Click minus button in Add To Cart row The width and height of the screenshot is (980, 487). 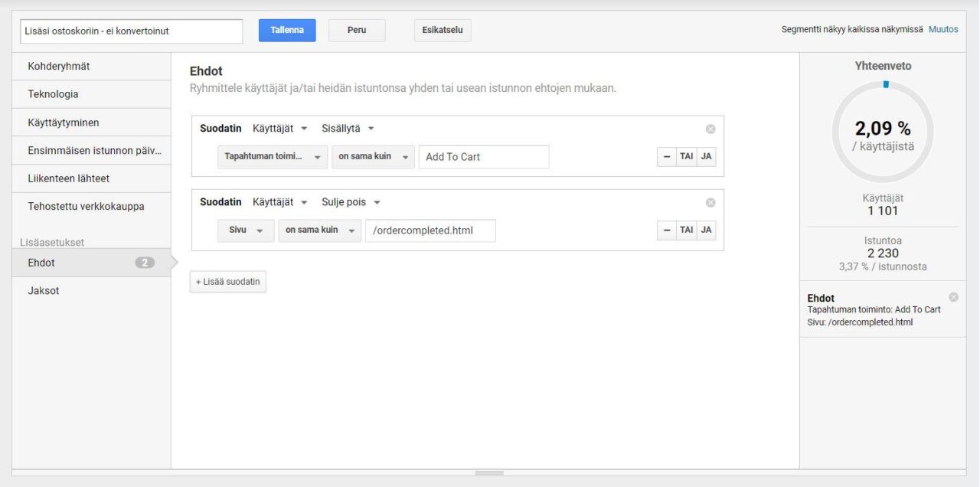coord(667,156)
